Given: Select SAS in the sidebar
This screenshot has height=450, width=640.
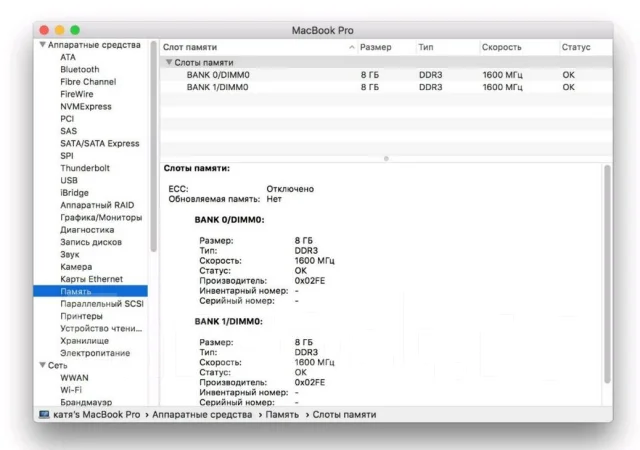Looking at the screenshot, I should pos(69,131).
